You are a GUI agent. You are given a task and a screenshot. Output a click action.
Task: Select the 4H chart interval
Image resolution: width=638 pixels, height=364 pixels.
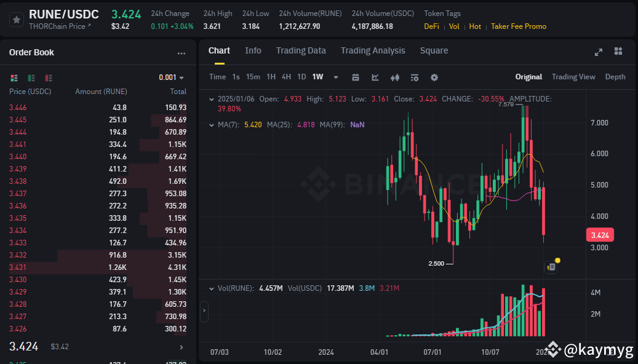coord(287,77)
